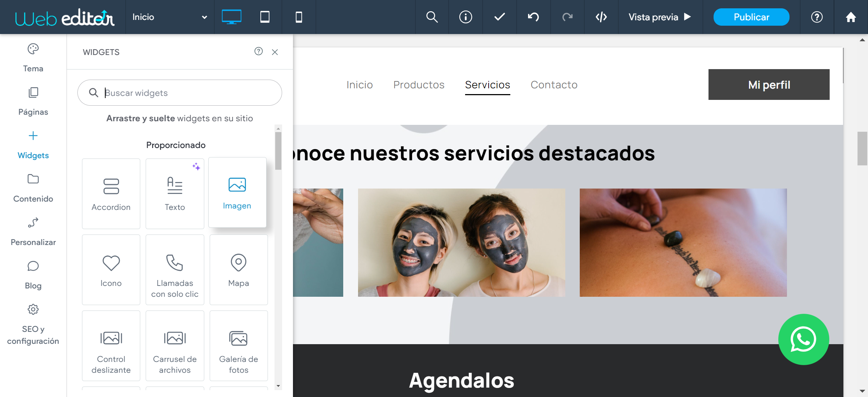
Task: Click the magnifier search icon in top toolbar
Action: click(x=432, y=17)
